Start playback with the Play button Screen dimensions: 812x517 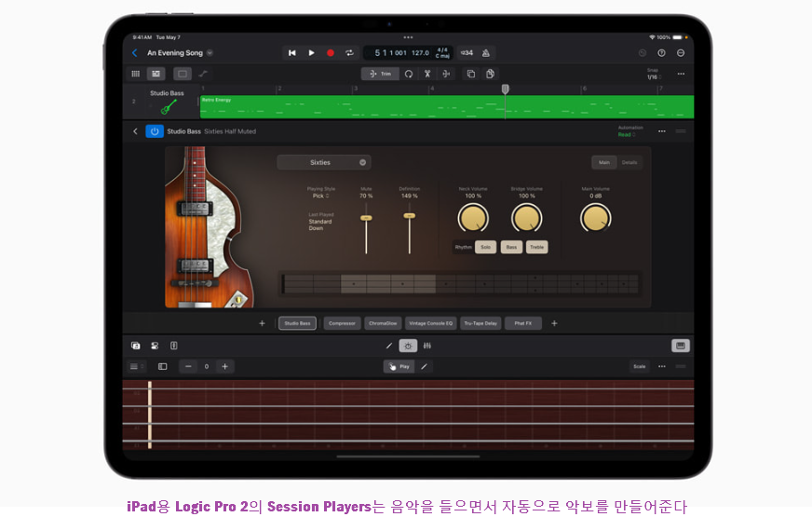(x=311, y=53)
